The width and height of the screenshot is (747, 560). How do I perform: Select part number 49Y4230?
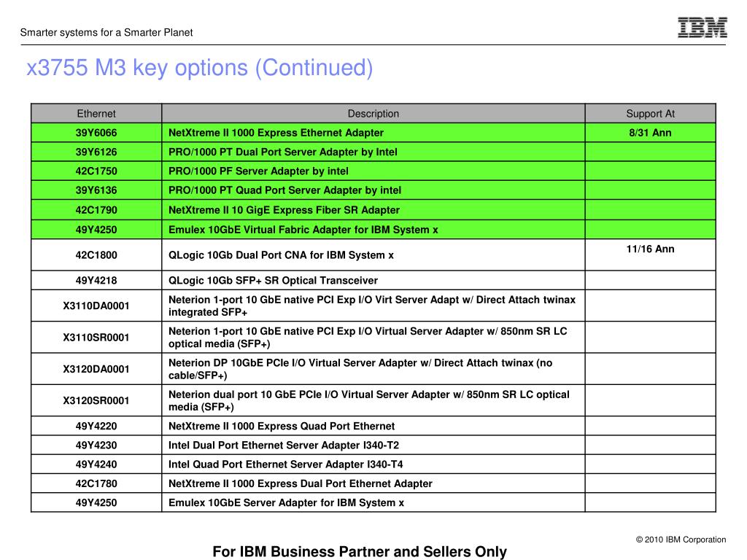point(96,446)
